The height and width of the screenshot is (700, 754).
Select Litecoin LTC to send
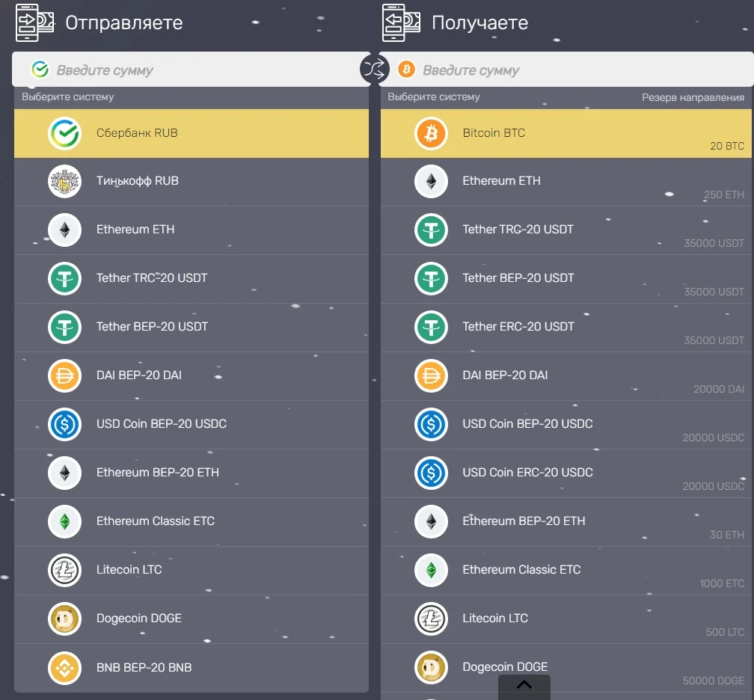tap(191, 570)
